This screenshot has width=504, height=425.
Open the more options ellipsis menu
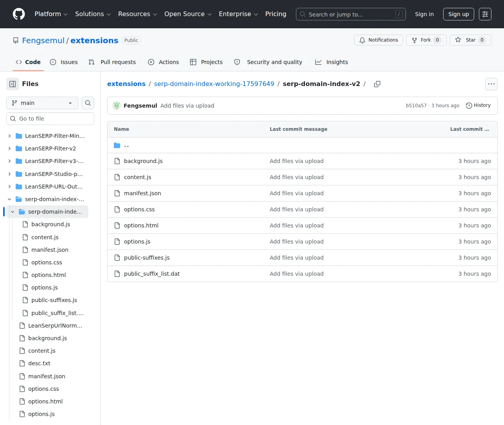click(x=491, y=84)
